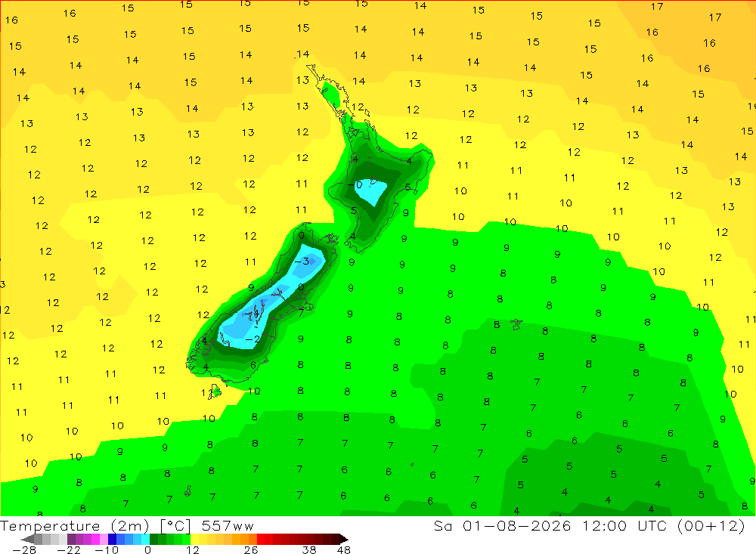Click the 17 value in the top right corner
Image resolution: width=756 pixels, height=554 pixels.
coord(715,17)
